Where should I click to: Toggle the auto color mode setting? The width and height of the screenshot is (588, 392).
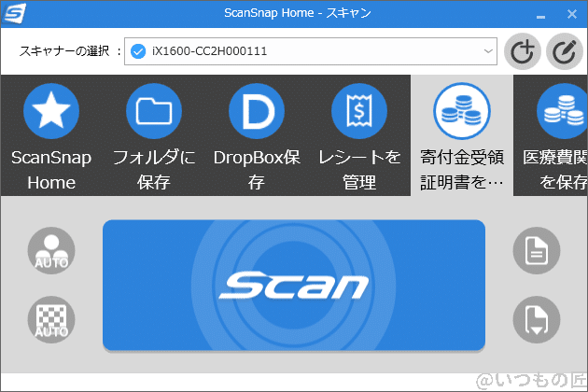coord(51,249)
